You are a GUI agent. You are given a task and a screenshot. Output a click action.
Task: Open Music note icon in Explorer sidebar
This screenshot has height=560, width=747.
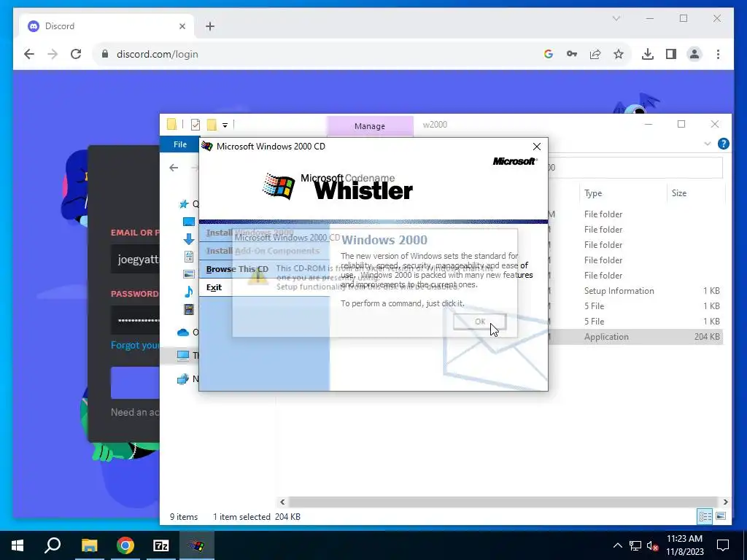coord(189,292)
